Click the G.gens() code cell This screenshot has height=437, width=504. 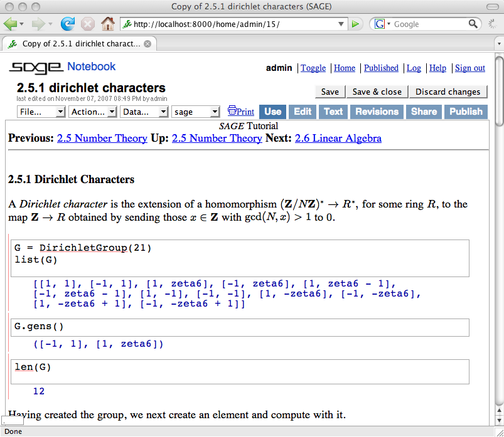point(240,327)
